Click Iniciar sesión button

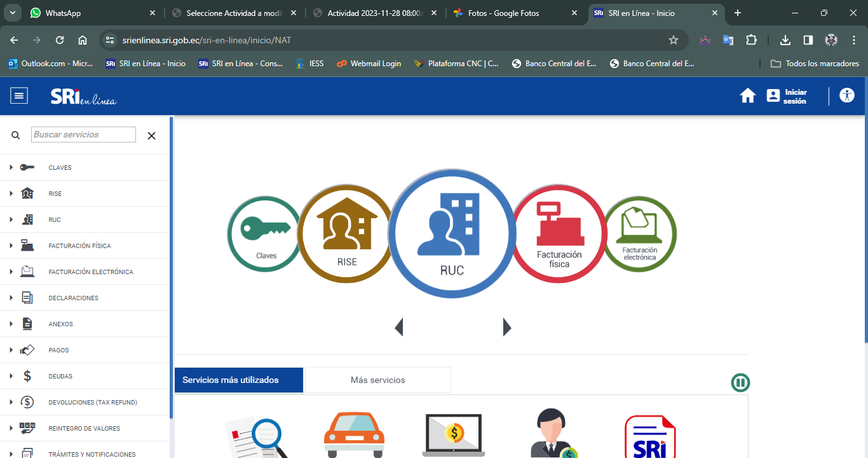coord(787,96)
